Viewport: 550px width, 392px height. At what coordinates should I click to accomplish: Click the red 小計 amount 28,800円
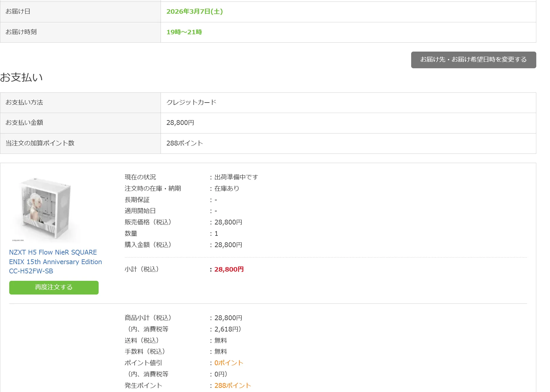click(x=229, y=269)
